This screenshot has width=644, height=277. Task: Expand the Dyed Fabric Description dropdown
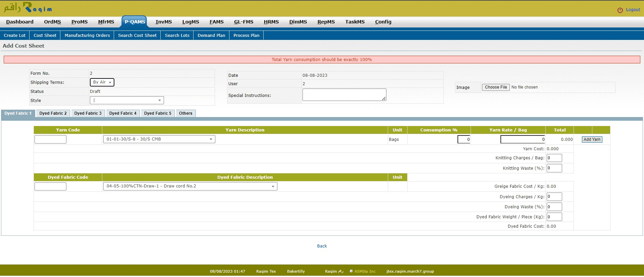click(190, 186)
